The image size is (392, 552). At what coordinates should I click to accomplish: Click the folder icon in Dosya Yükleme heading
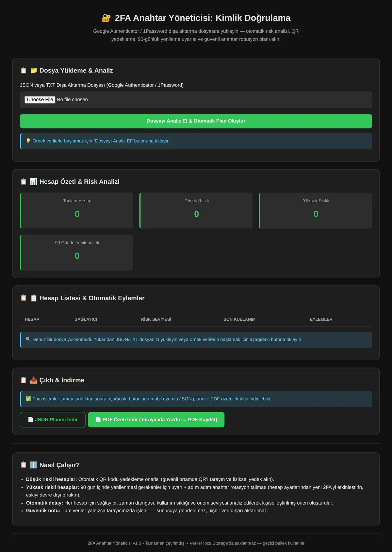click(34, 71)
